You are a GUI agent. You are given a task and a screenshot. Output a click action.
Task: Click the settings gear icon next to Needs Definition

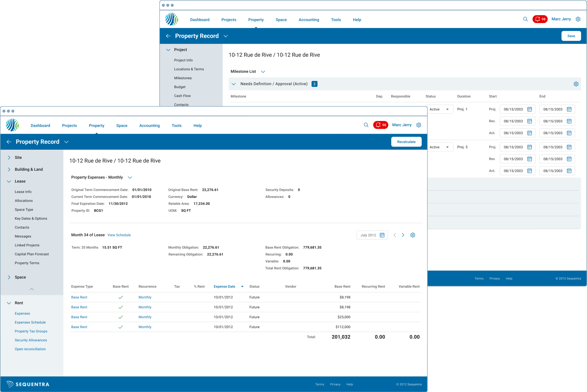tap(576, 84)
